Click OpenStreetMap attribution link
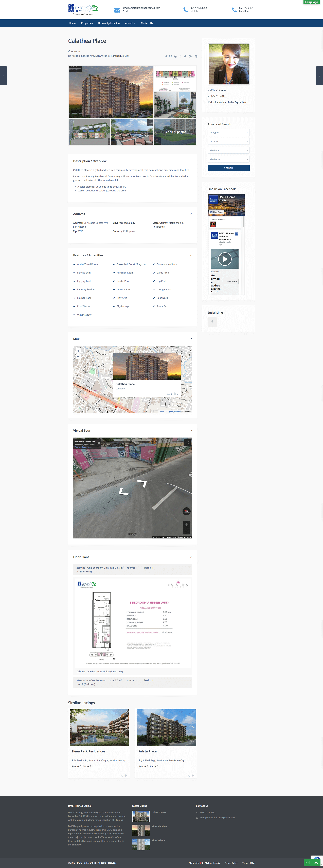 coord(174,411)
